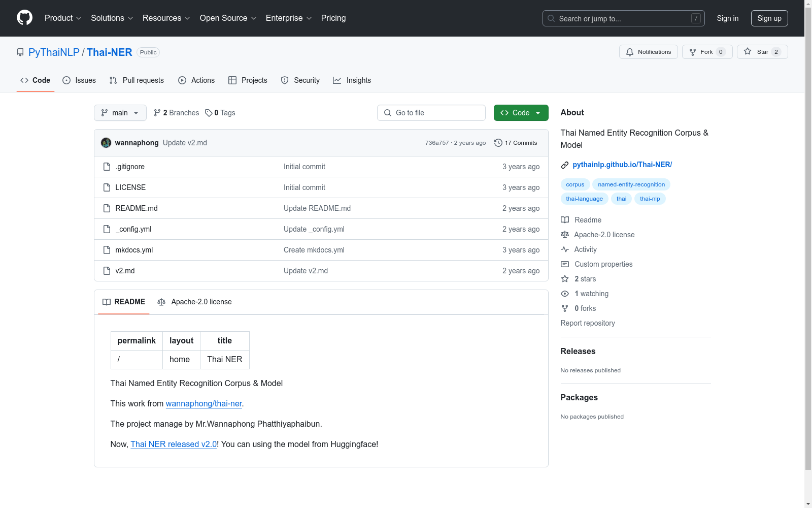Expand the Open Source menu

[228, 18]
